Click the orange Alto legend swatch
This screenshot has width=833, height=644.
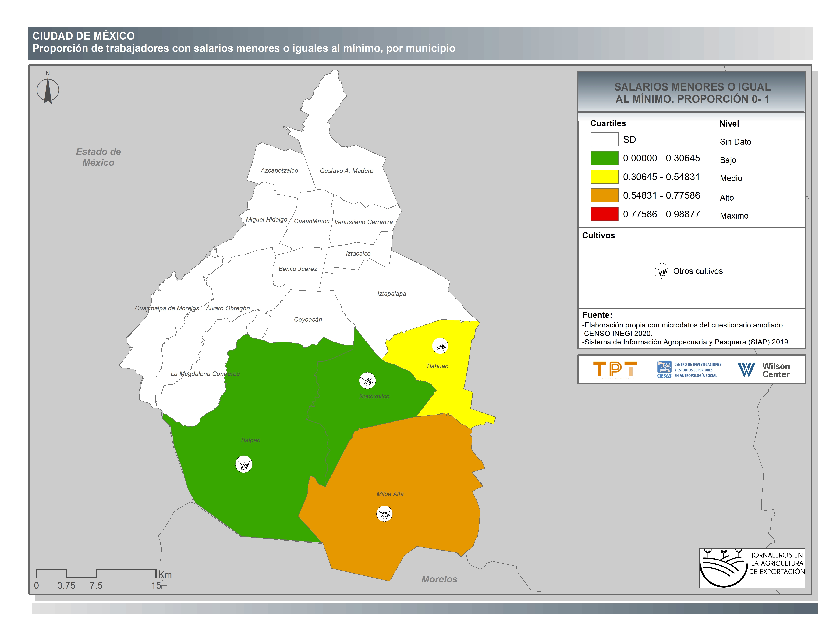tap(604, 195)
